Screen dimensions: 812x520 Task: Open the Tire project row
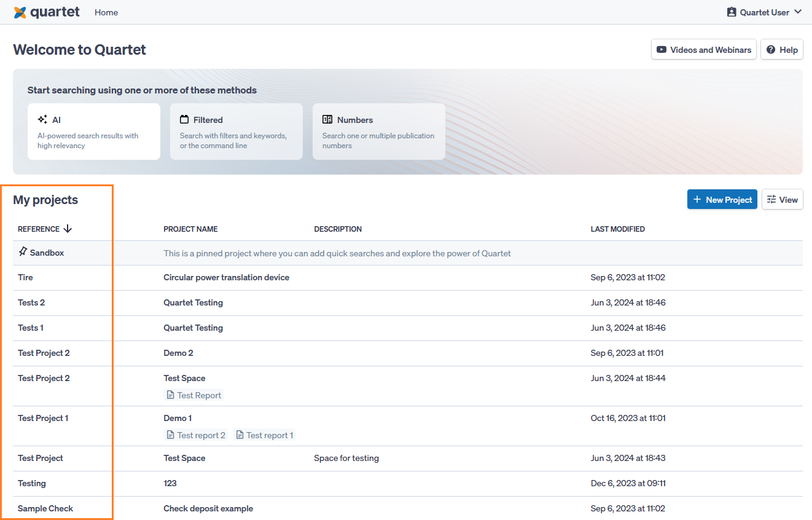pyautogui.click(x=26, y=277)
